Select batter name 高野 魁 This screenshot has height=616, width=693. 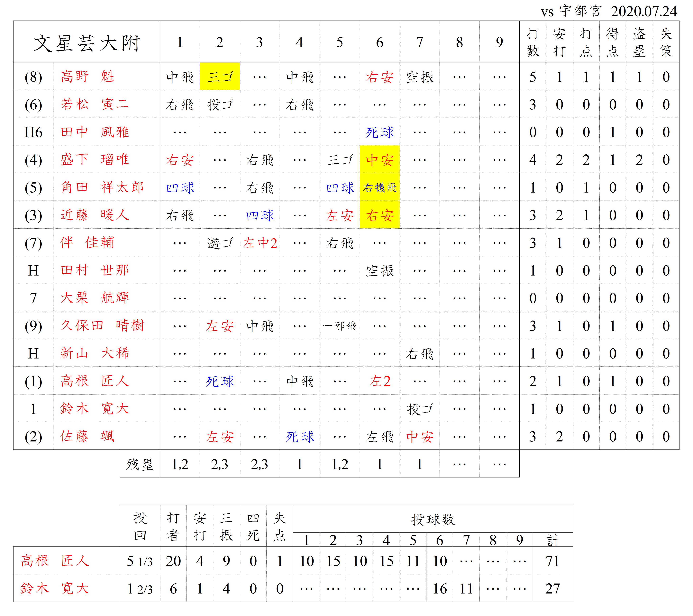(87, 76)
